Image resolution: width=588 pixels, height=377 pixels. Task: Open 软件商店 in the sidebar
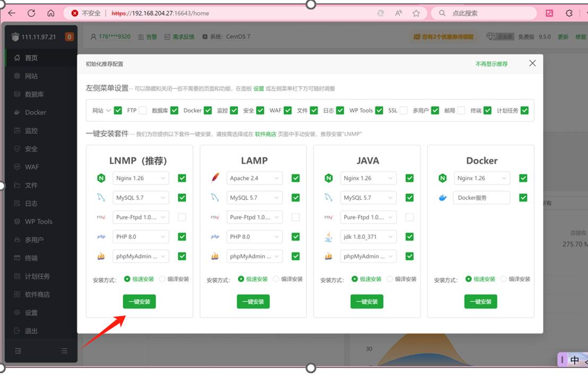coord(41,295)
